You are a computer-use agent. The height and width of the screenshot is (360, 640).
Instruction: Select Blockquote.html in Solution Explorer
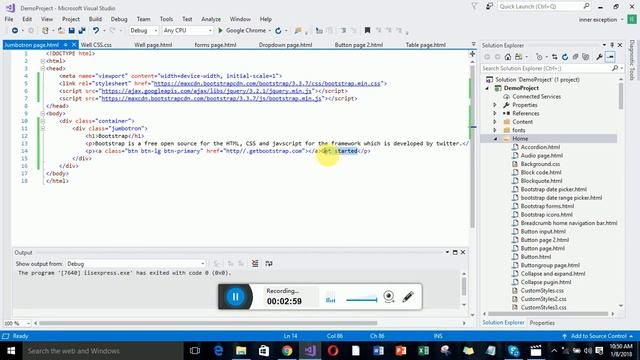coord(541,181)
